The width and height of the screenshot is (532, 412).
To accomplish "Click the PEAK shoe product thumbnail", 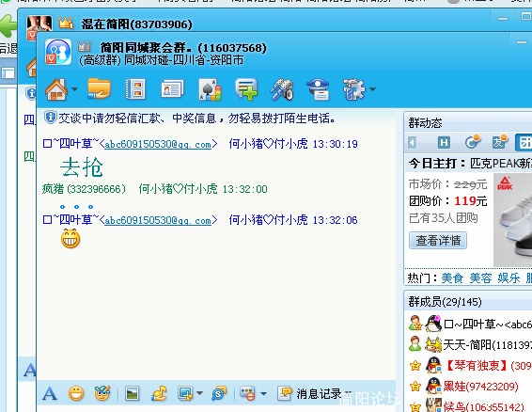I will pyautogui.click(x=512, y=219).
